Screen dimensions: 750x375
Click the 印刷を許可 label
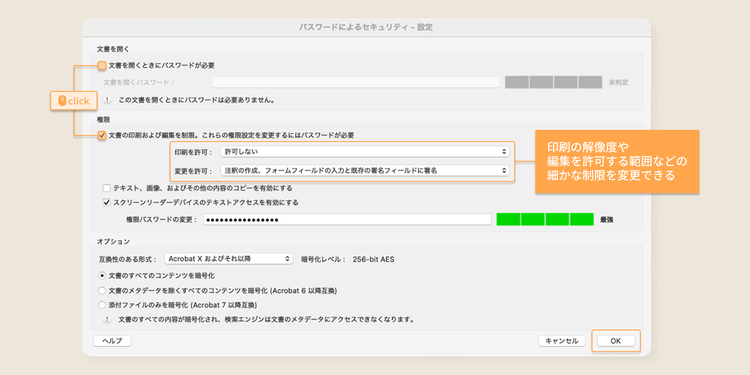194,152
